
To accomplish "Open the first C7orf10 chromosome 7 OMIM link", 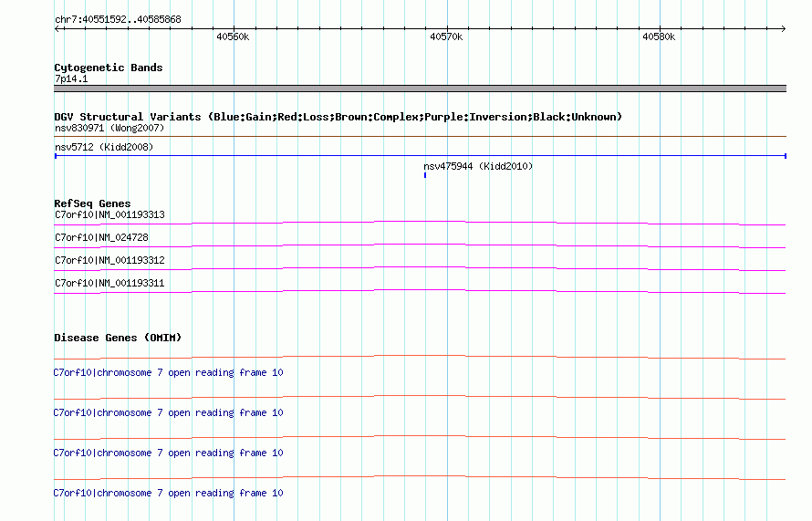I will [168, 372].
